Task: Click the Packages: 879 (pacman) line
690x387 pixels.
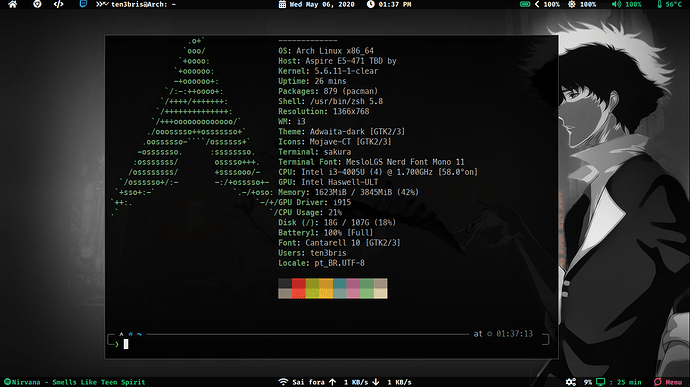Action: 328,92
